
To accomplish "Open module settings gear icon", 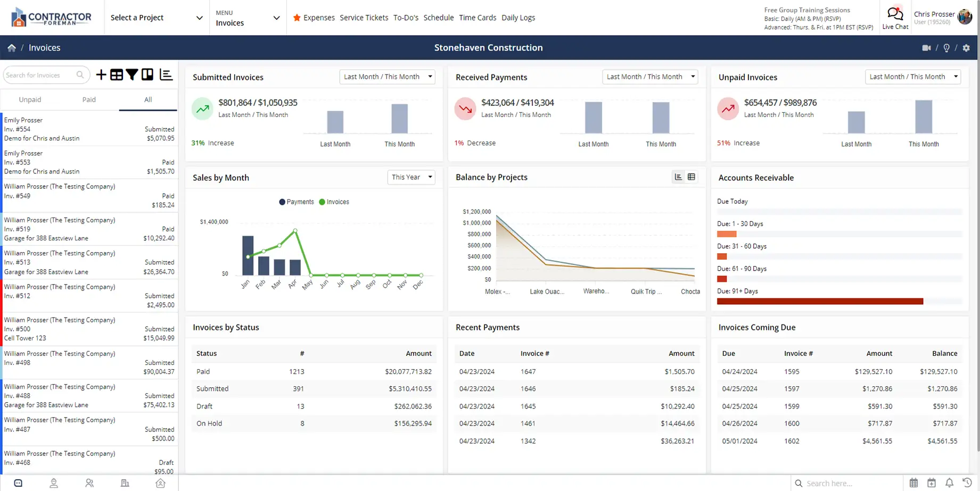I will (966, 48).
